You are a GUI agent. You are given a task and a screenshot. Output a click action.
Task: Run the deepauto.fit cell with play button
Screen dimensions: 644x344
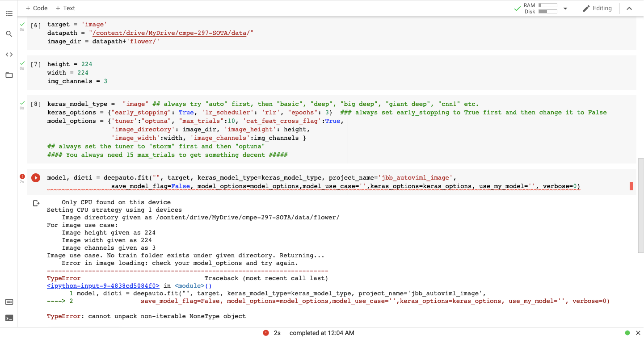(36, 178)
